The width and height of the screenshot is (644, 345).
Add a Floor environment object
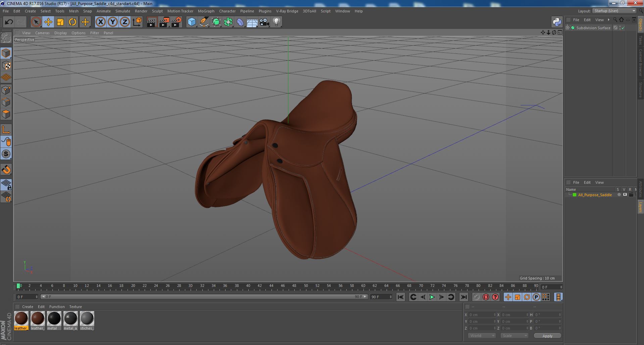pos(252,22)
